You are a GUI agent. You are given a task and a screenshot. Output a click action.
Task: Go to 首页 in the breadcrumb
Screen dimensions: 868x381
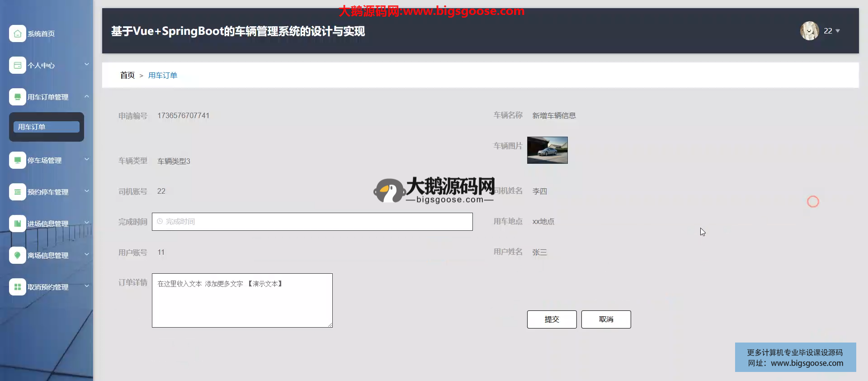[x=127, y=75]
